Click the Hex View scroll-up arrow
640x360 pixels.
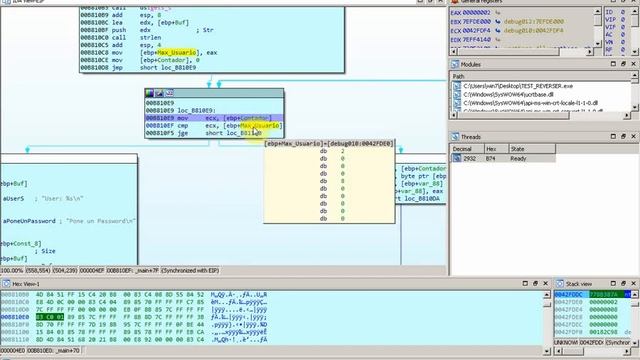click(x=547, y=295)
